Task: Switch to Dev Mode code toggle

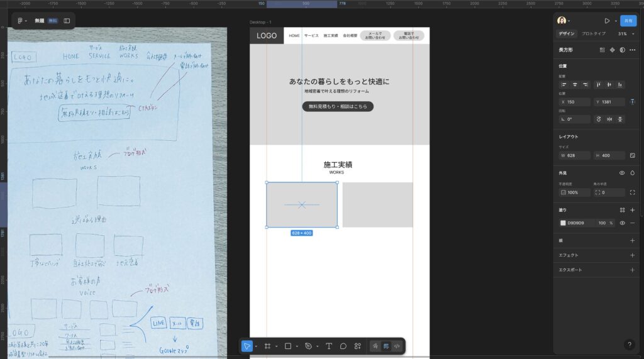Action: tap(396, 346)
